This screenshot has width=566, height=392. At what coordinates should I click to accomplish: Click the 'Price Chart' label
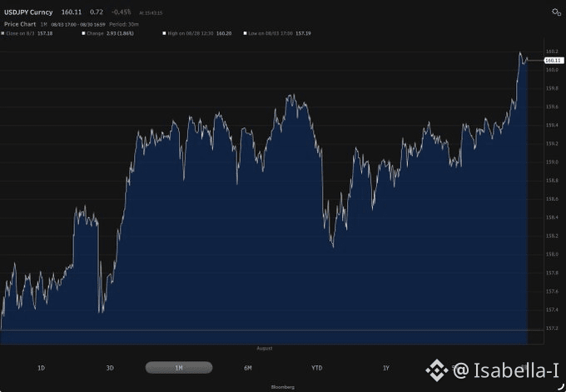tap(20, 24)
